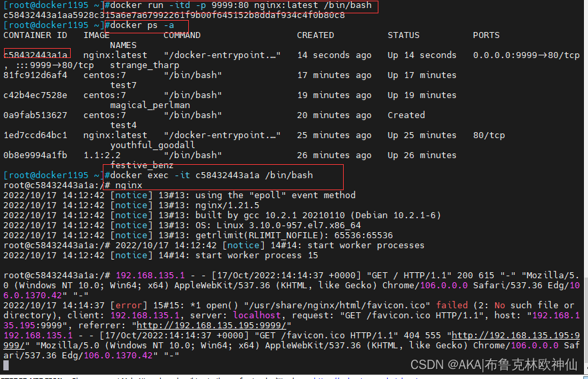The height and width of the screenshot is (379, 588).
Task: Click the IMAGE column header
Action: [x=96, y=35]
